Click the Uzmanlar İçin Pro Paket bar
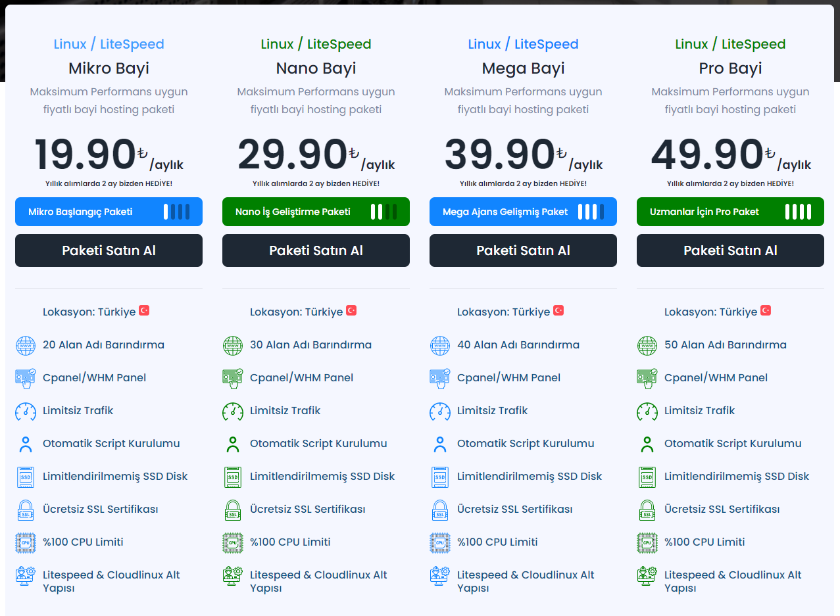The image size is (840, 616). (730, 212)
